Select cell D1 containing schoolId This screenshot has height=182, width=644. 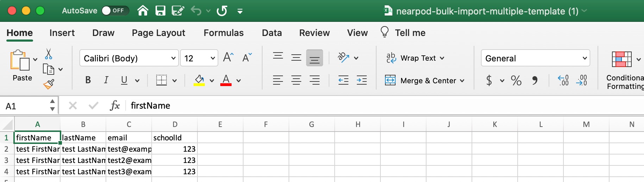pos(174,138)
